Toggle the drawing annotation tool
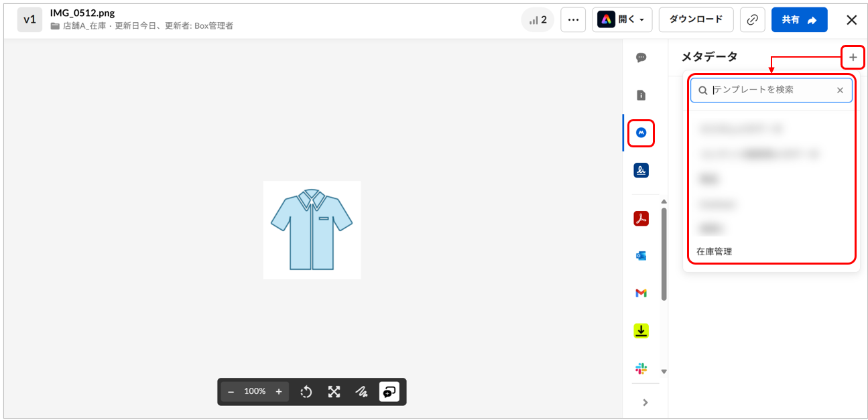Image resolution: width=868 pixels, height=420 pixels. click(361, 392)
